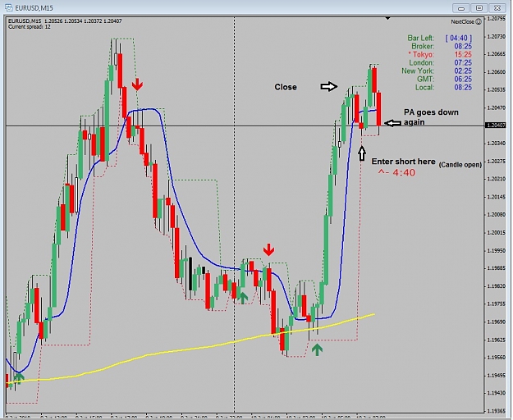
Task: Click the 1.19430 price axis label
Action: click(x=497, y=393)
